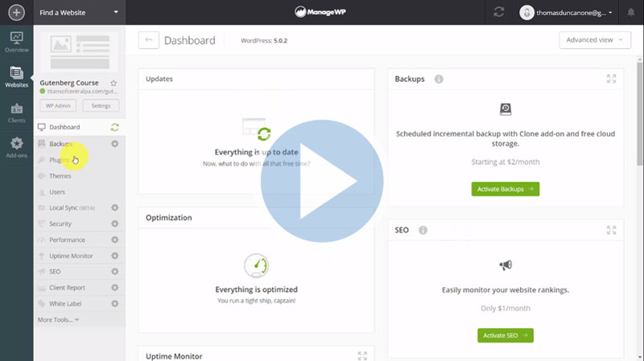Viewport: 644px width, 361px height.
Task: Open the Advanced view dropdown
Action: pyautogui.click(x=594, y=40)
